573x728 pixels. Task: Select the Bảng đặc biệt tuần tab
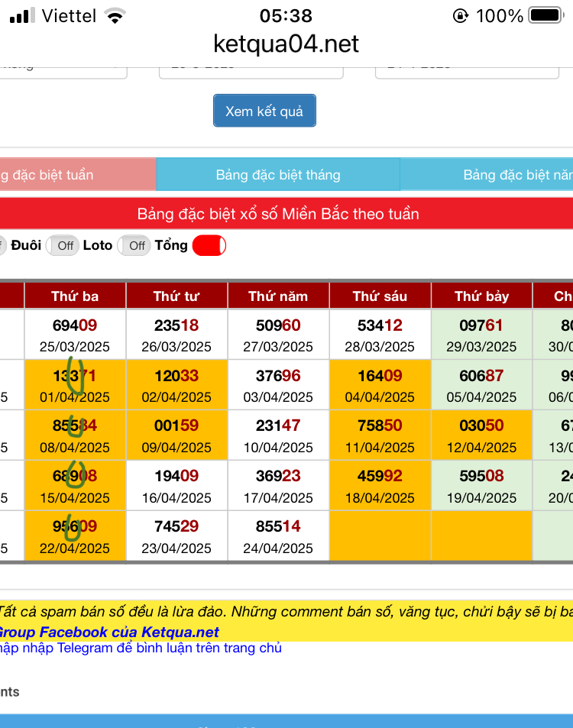tap(78, 175)
